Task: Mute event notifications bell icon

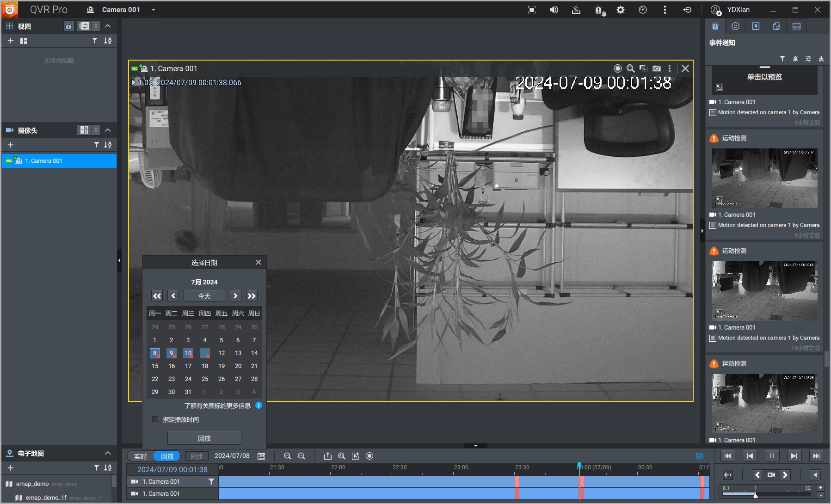Action: [x=795, y=59]
